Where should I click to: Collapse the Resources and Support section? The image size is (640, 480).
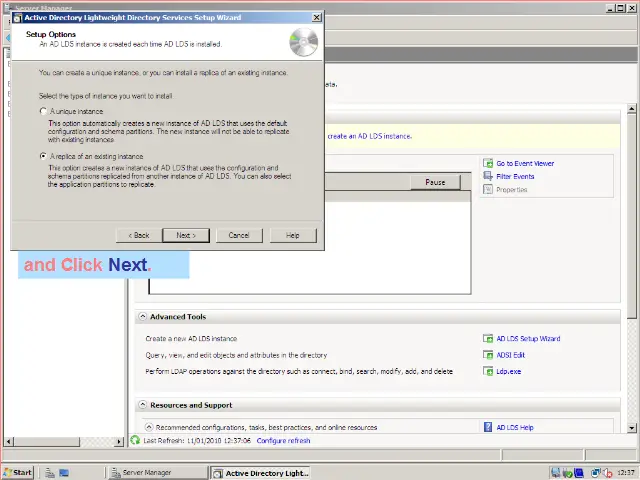click(142, 405)
